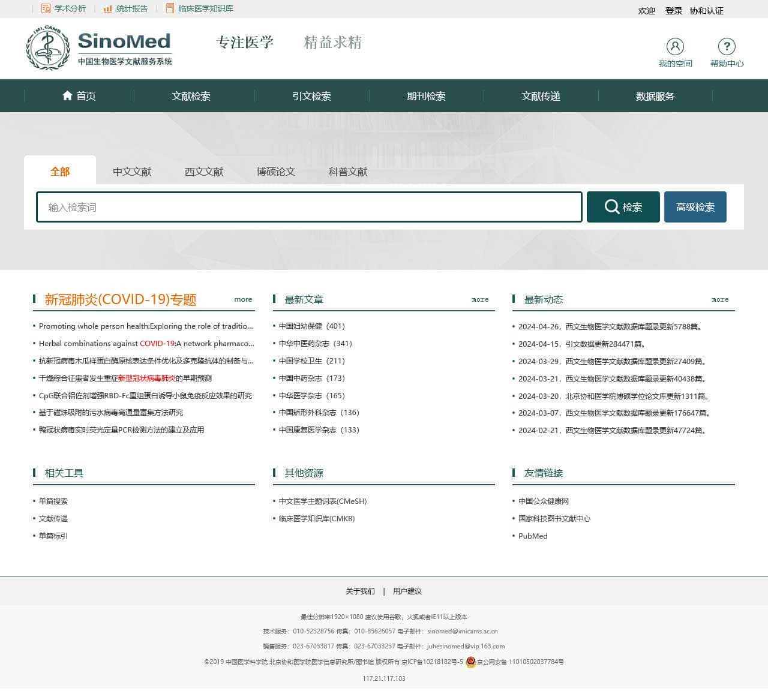
Task: Switch to the 中文文献 tab
Action: pos(132,172)
